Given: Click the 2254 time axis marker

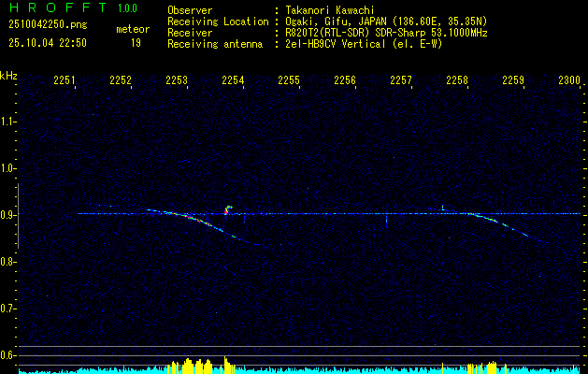Looking at the screenshot, I should coord(233,79).
